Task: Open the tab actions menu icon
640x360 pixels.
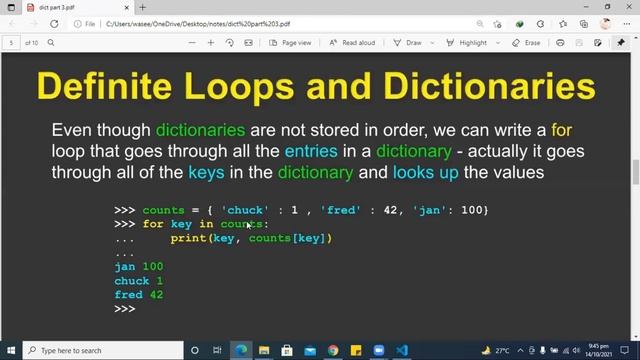Action: 11,7
